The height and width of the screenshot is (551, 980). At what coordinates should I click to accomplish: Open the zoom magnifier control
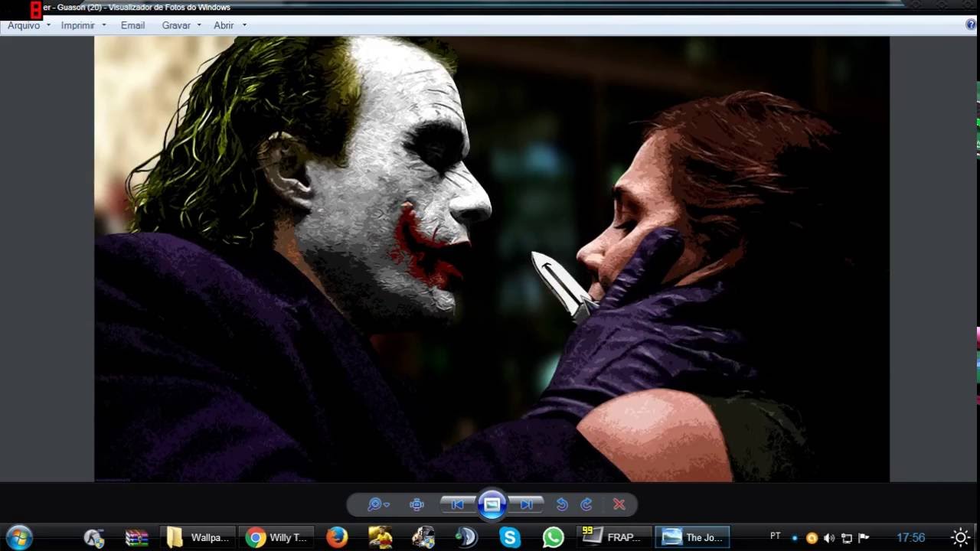click(377, 504)
